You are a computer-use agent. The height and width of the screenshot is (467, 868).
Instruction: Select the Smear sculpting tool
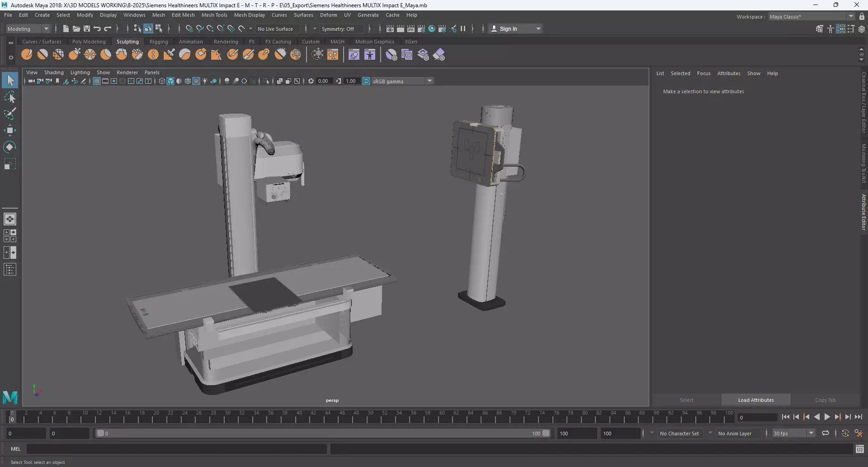[x=248, y=55]
